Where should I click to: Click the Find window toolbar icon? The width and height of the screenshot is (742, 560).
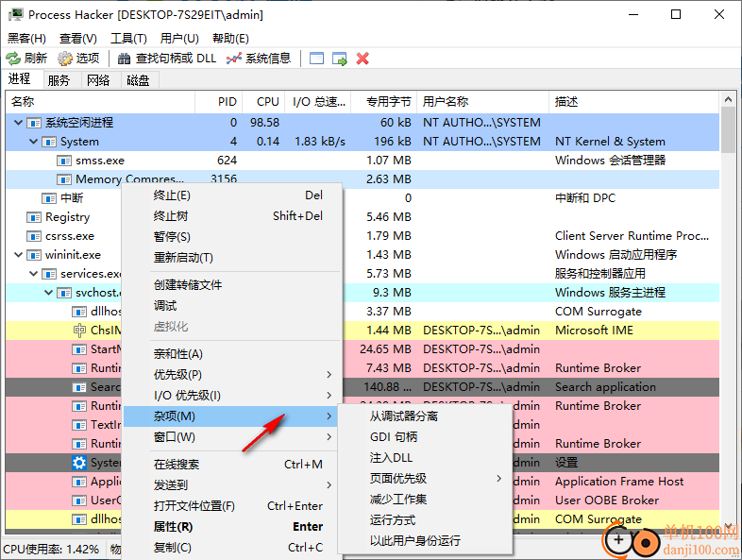316,59
